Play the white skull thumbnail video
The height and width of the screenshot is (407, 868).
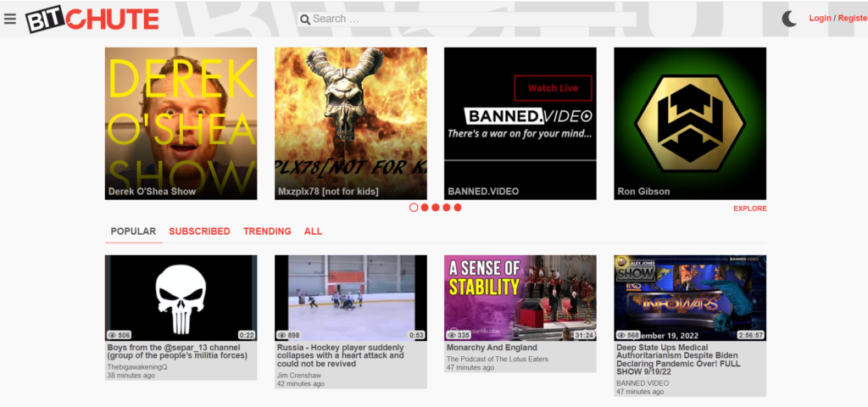(181, 298)
